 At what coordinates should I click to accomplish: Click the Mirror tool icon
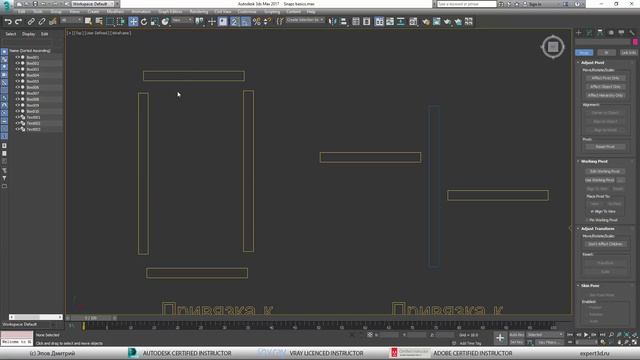333,22
